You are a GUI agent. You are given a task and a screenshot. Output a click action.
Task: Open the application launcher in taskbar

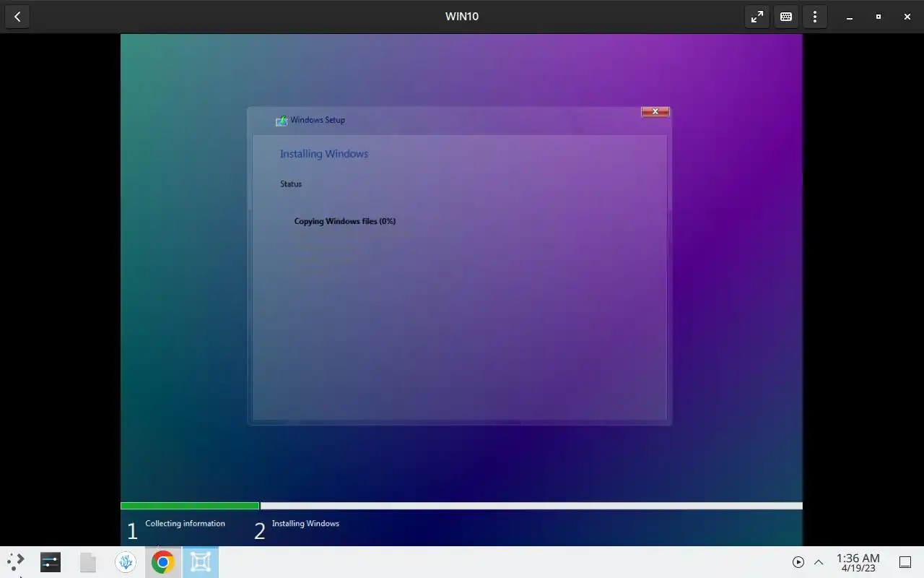[15, 562]
